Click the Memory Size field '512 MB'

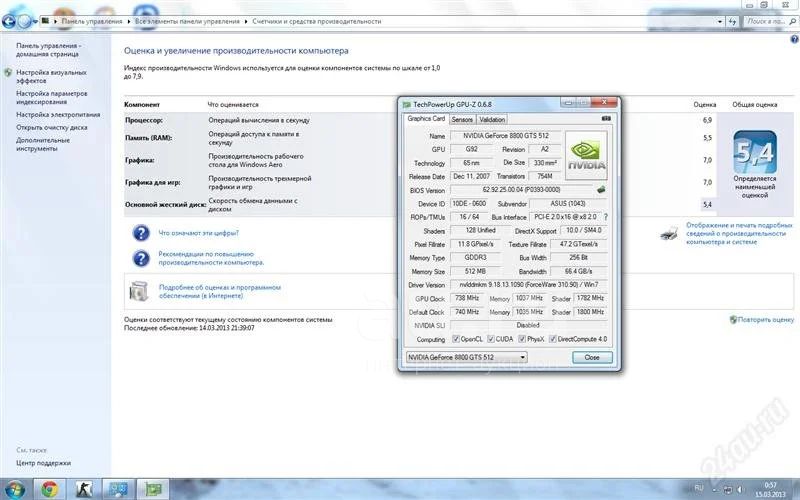point(476,271)
